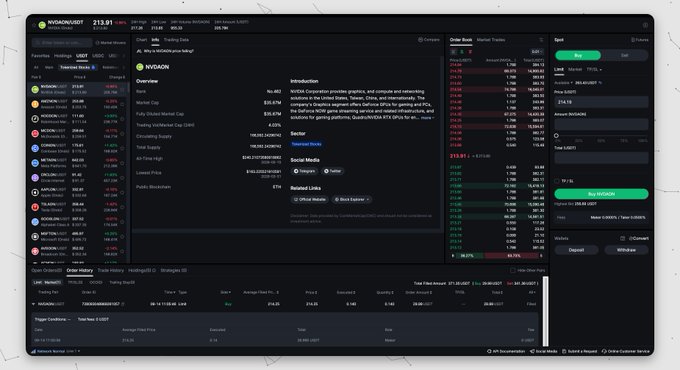This screenshot has width=680, height=370.
Task: Open the Open Orders tab
Action: (46, 271)
